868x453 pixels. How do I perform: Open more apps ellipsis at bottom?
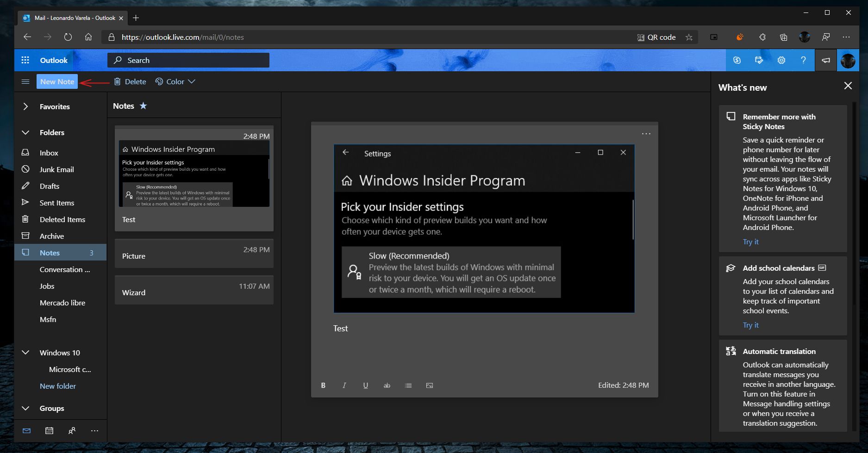coord(95,431)
